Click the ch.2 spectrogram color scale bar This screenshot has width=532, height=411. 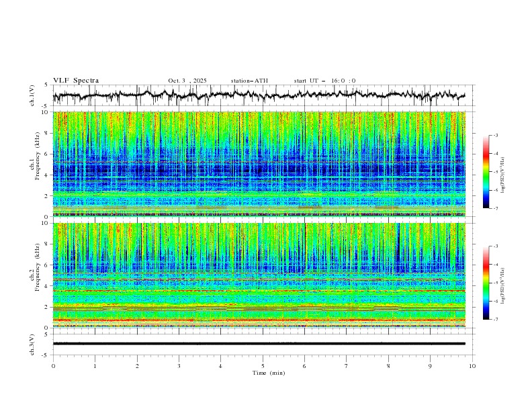(x=486, y=283)
